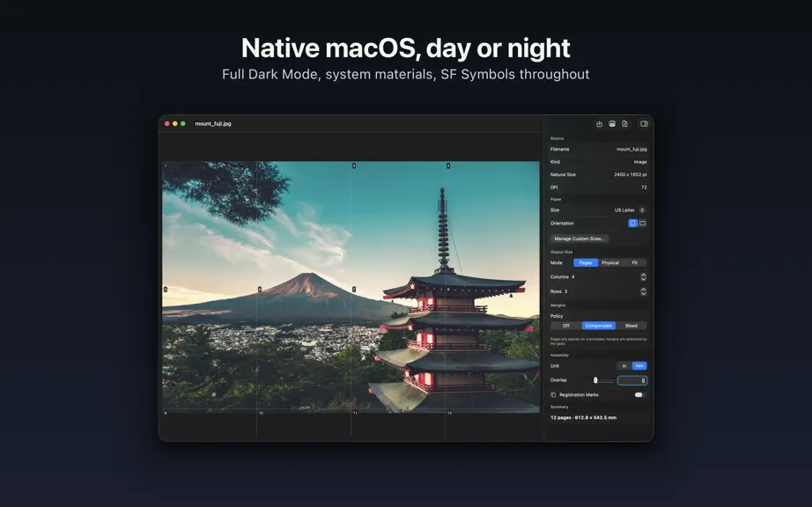Select the Fit mode segment
The height and width of the screenshot is (507, 812).
(634, 263)
